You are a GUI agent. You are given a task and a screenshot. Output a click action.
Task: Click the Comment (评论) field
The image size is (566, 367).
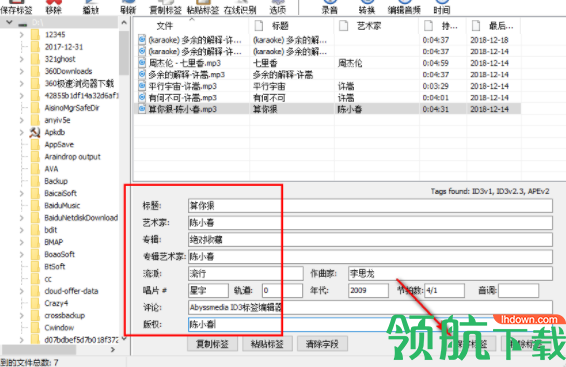pos(370,307)
